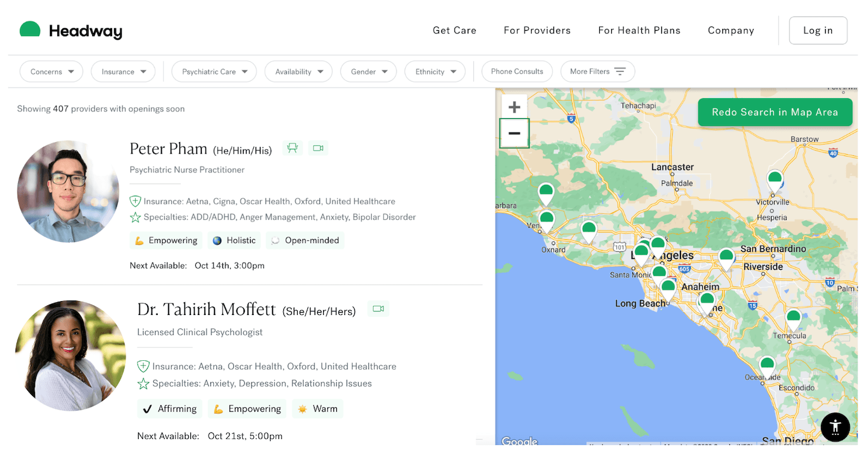
Task: Click the Redo Search in Map Area button
Action: point(775,112)
